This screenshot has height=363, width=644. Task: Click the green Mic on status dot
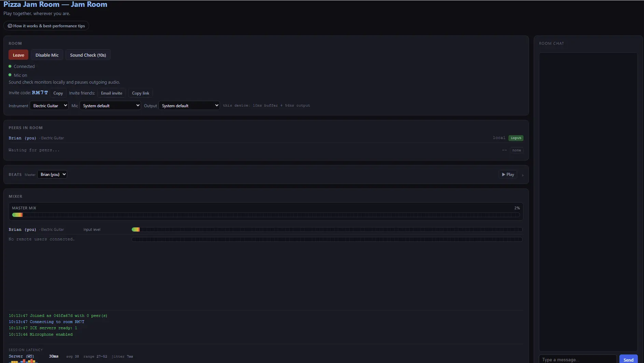click(10, 75)
